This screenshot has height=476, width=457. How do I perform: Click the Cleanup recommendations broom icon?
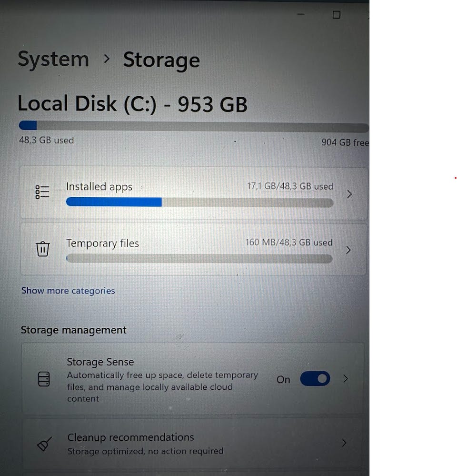click(x=44, y=444)
